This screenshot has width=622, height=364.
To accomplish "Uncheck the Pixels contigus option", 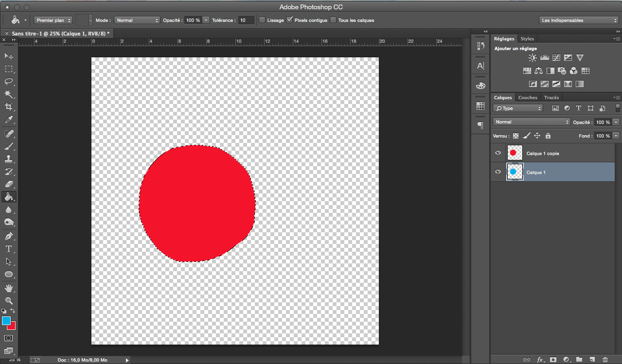I will 290,20.
